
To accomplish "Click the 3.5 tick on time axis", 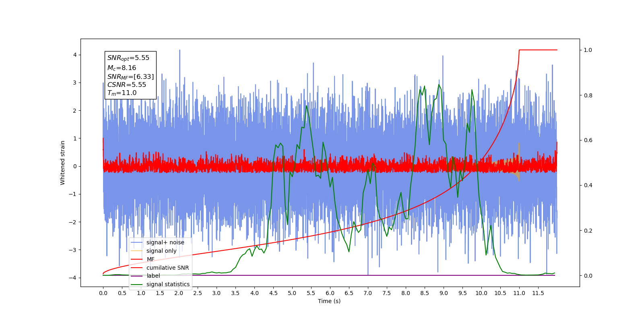I will [x=235, y=293].
